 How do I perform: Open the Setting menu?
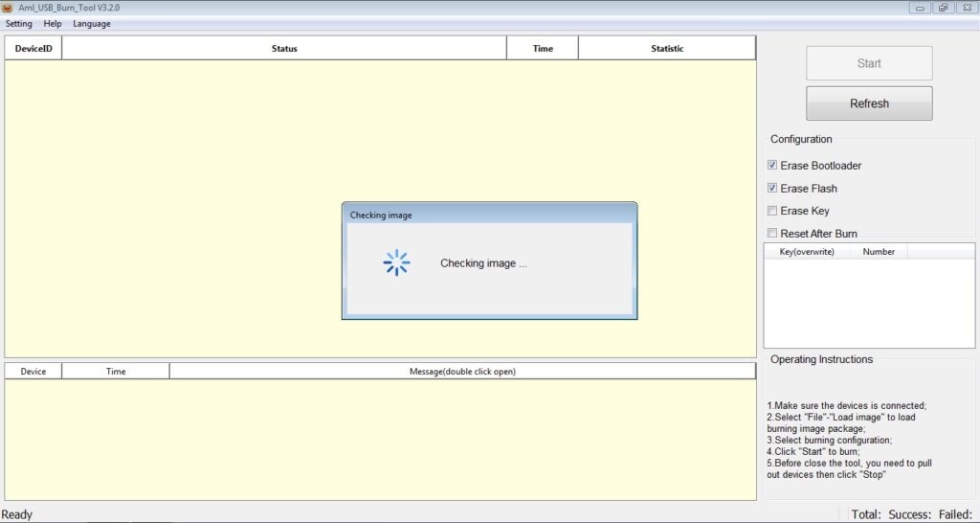[x=19, y=24]
